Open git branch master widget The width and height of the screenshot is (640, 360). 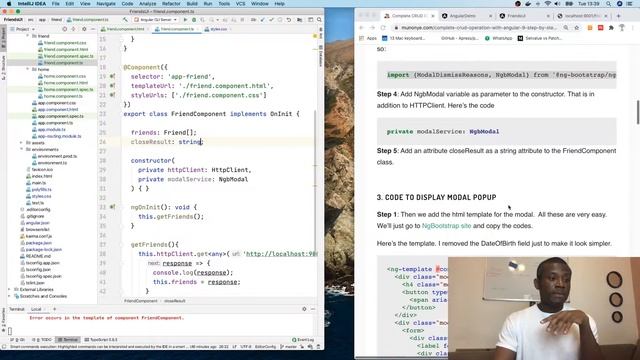[288, 347]
